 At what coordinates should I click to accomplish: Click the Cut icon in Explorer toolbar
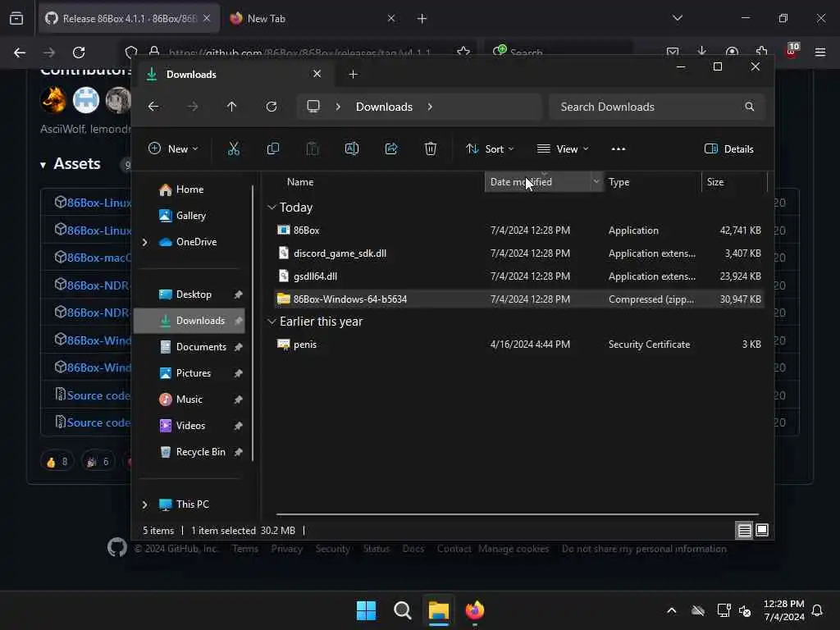coord(234,149)
